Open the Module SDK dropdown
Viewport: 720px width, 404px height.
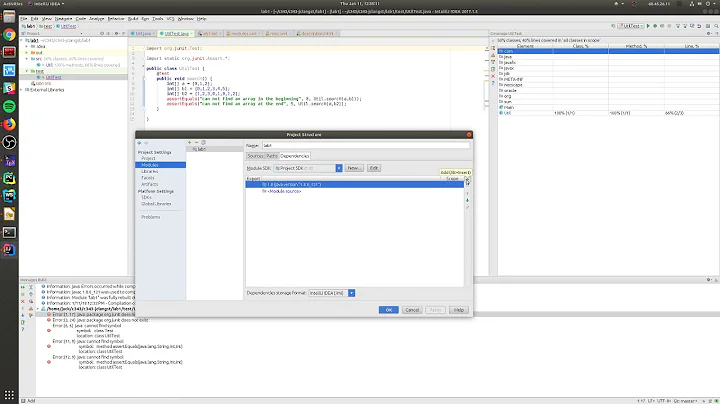pos(339,168)
